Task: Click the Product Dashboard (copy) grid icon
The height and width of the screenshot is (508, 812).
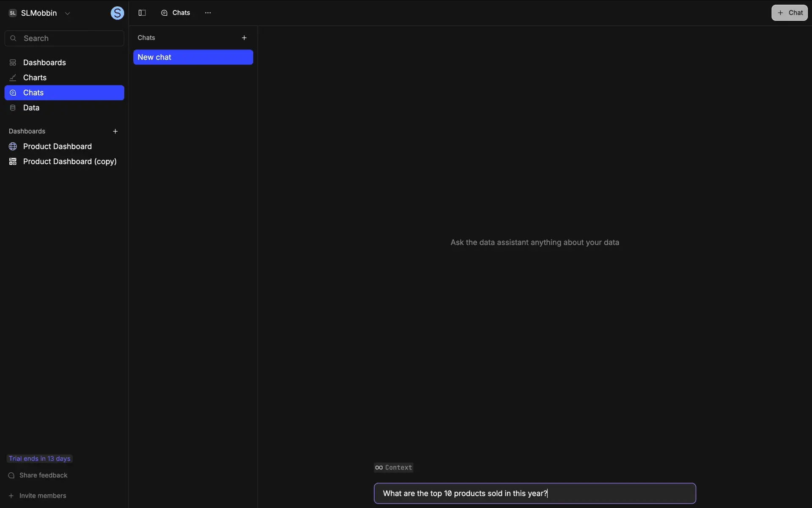Action: click(13, 161)
